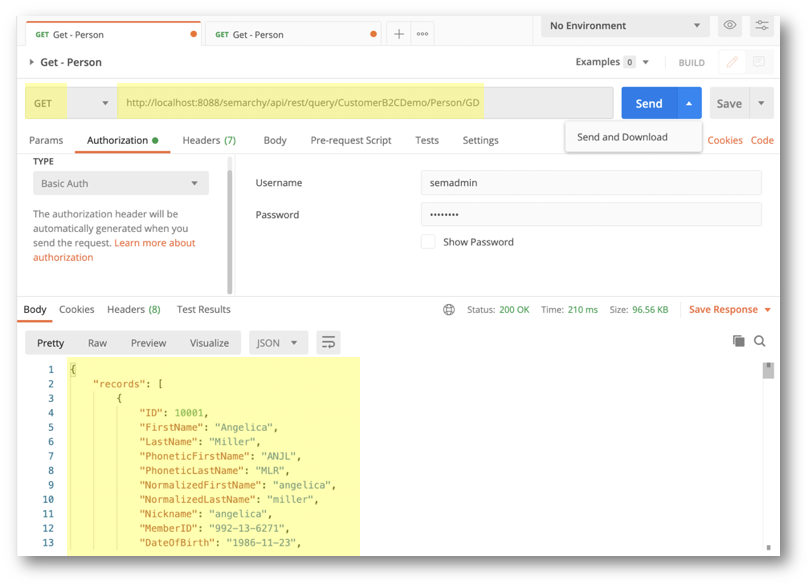Click line number 7 in response gutter

pos(51,456)
